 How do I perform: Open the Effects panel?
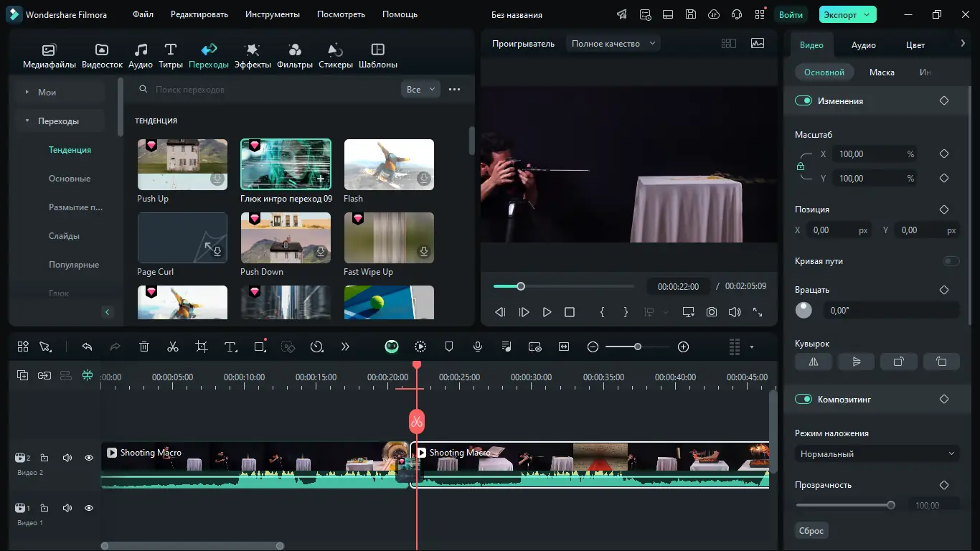pyautogui.click(x=253, y=55)
